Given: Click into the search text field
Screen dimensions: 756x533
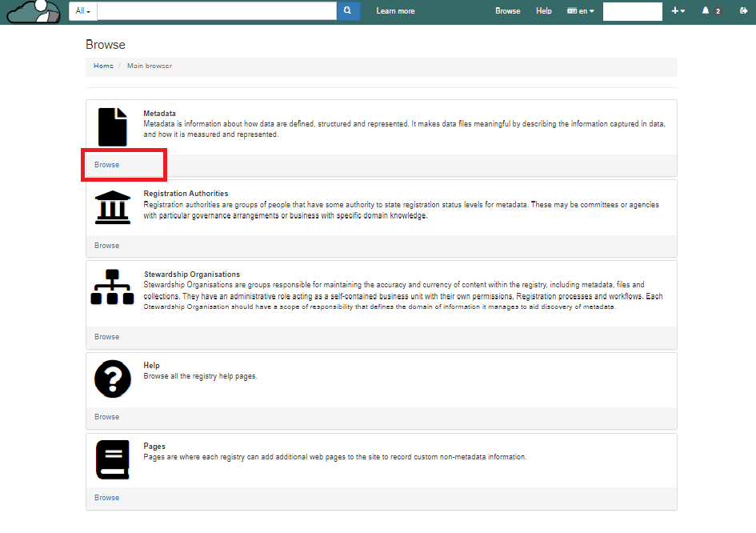Looking at the screenshot, I should coord(216,11).
